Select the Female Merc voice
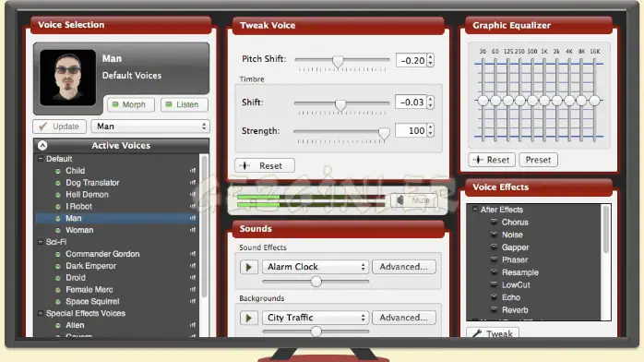 pos(89,290)
